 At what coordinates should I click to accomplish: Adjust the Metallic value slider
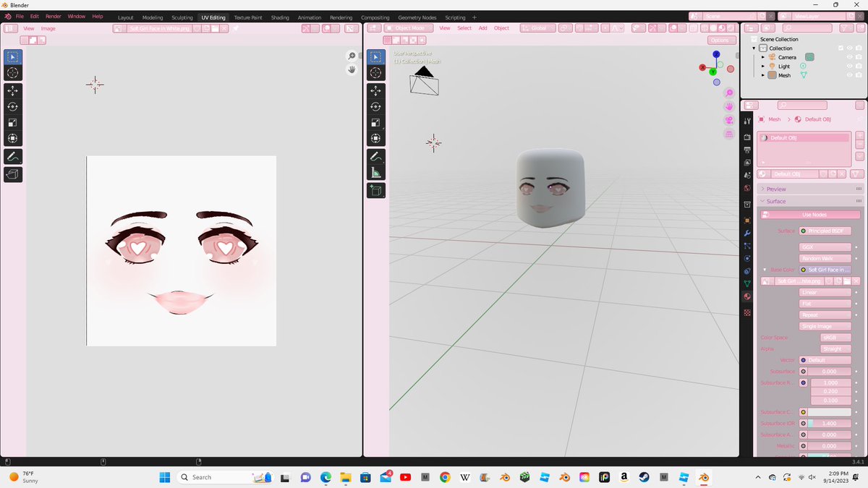click(830, 446)
